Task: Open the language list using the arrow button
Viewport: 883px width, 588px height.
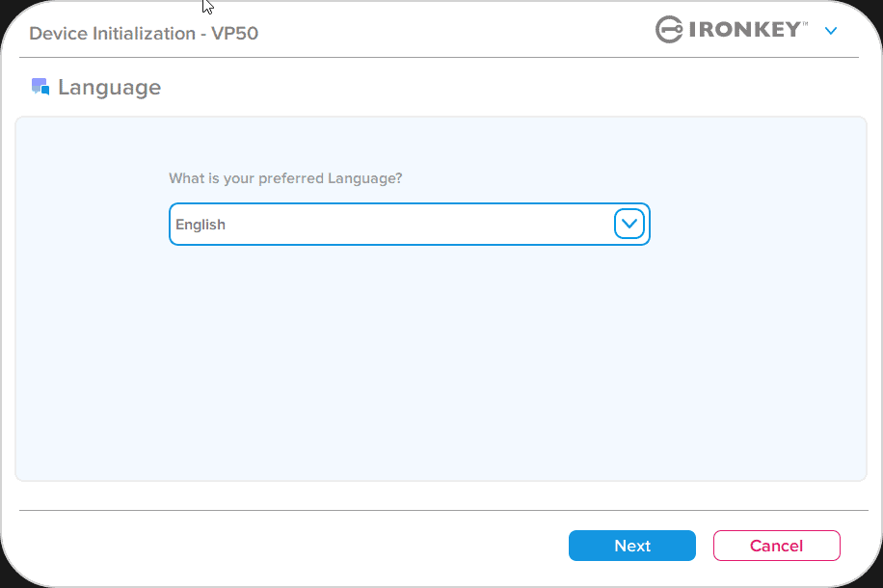Action: (x=629, y=224)
